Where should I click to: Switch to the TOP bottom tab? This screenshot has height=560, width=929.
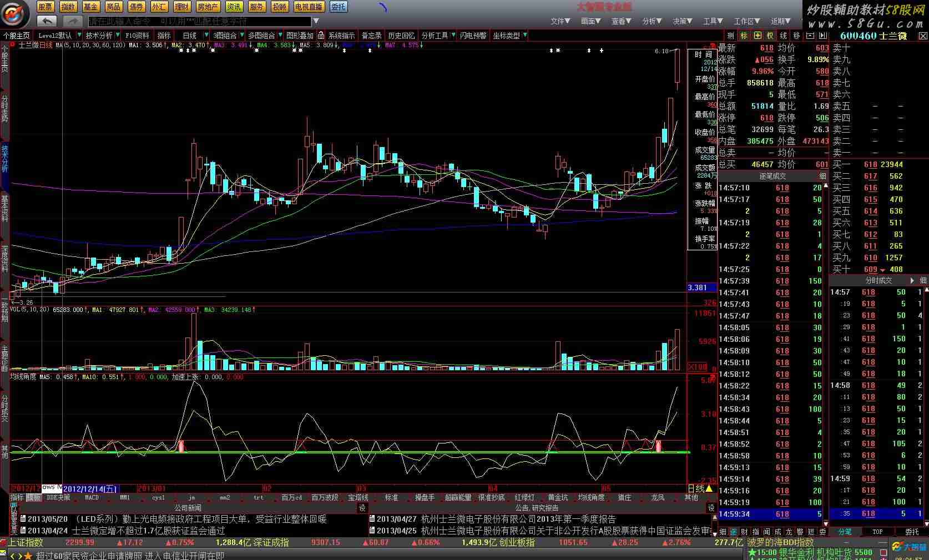point(877,532)
